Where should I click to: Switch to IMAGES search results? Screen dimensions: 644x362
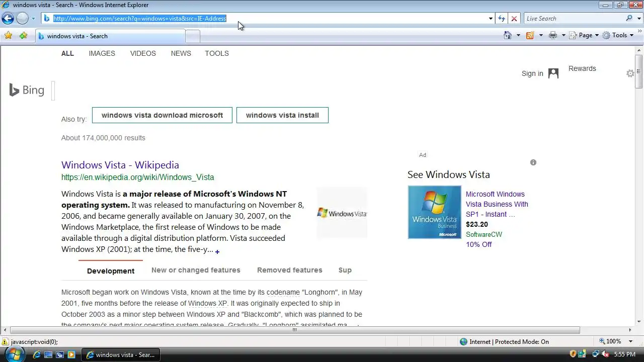coord(102,53)
